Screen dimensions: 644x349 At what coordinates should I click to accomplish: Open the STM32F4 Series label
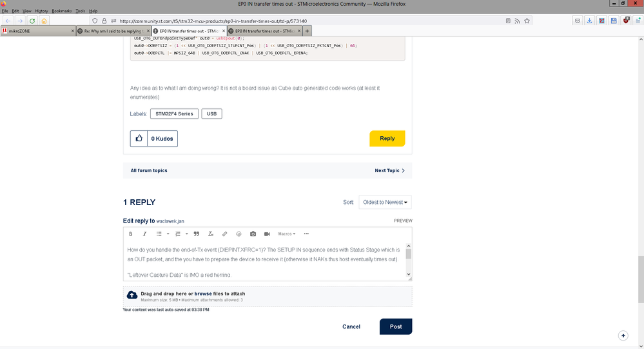point(174,114)
